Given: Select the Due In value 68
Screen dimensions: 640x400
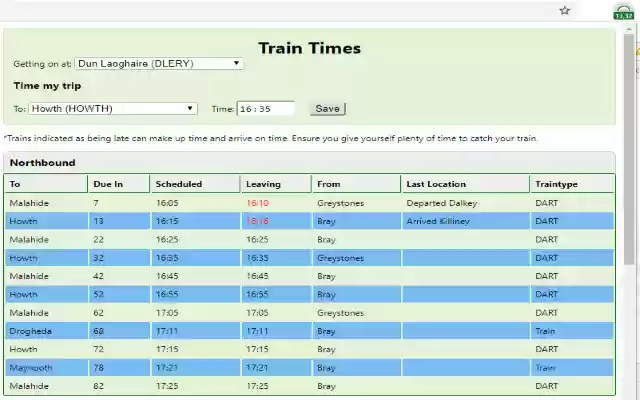Looking at the screenshot, I should pos(98,331).
